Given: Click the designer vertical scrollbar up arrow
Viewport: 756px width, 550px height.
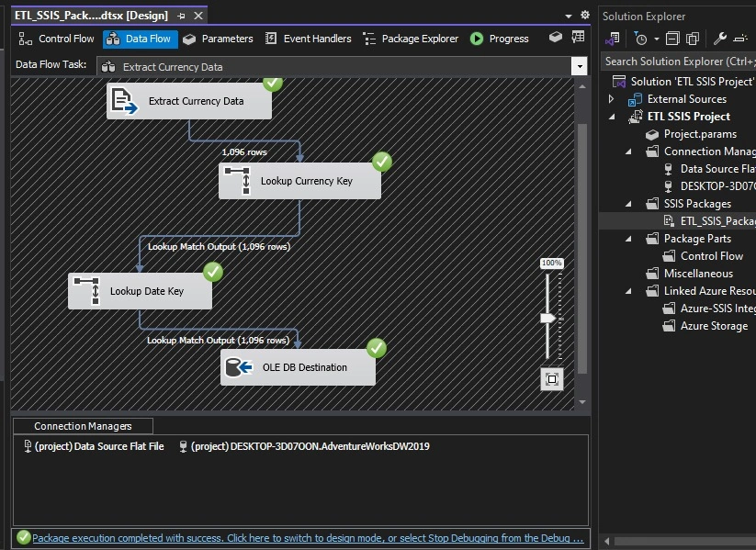Looking at the screenshot, I should point(582,86).
